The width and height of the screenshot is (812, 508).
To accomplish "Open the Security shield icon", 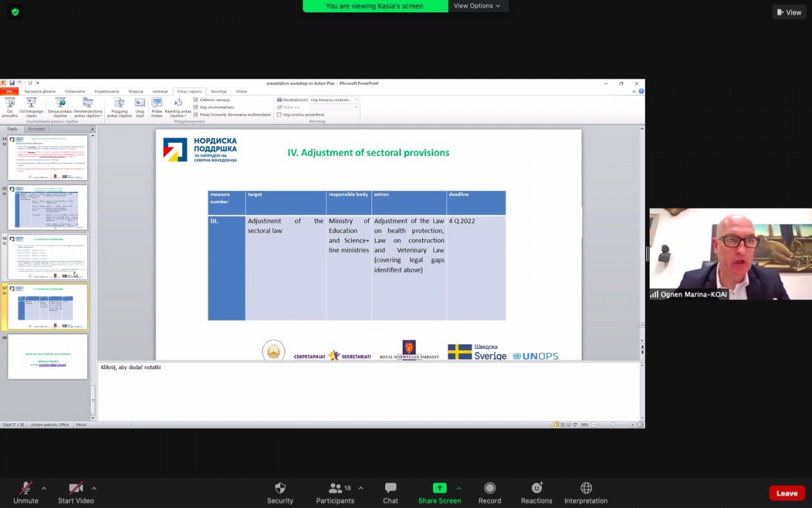I will [x=279, y=488].
